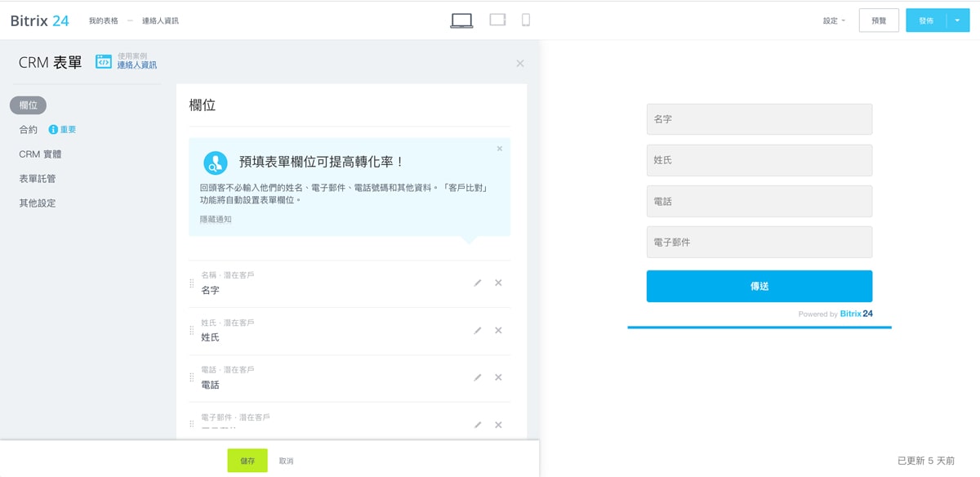Click the blue 傳送 submit button

[x=759, y=286]
